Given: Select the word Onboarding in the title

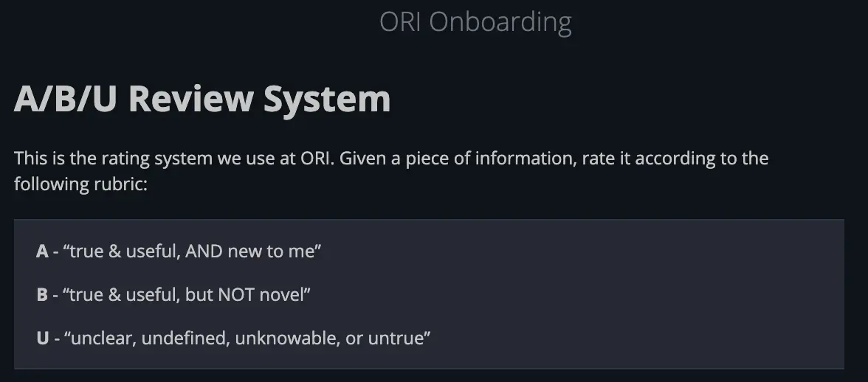Looking at the screenshot, I should (x=500, y=22).
